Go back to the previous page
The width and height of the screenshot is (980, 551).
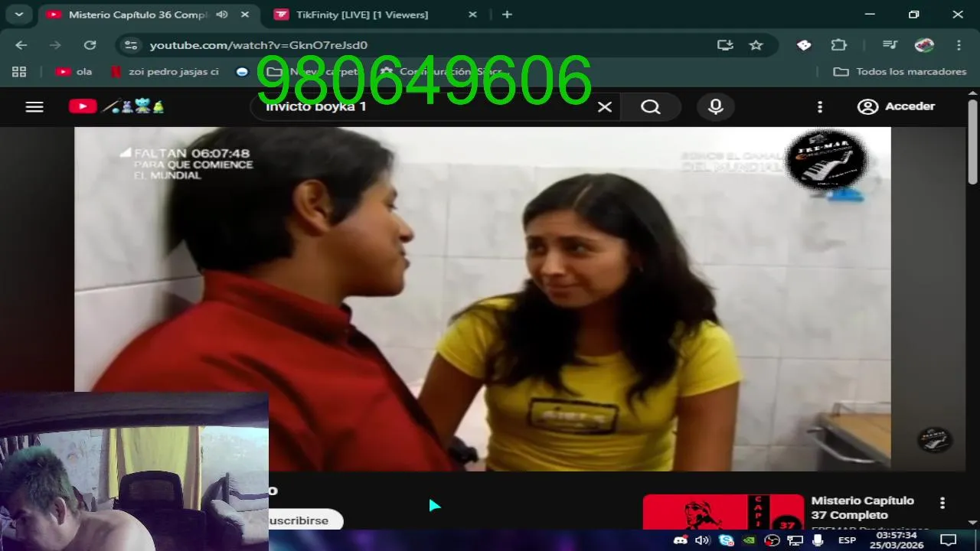pyautogui.click(x=21, y=45)
